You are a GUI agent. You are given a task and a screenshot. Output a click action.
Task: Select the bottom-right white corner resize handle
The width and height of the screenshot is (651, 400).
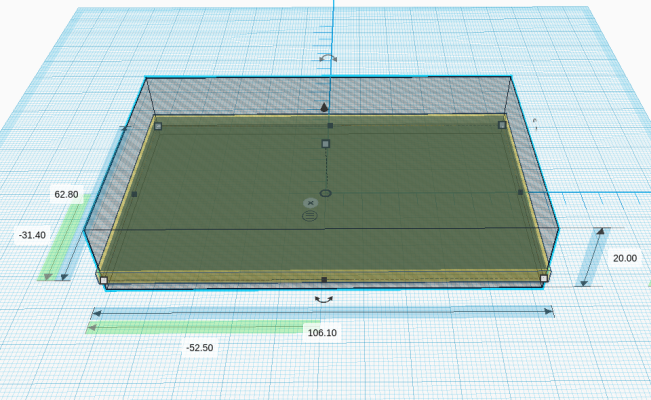(x=544, y=278)
